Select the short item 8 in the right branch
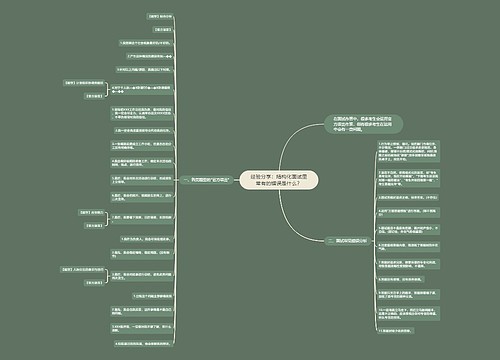Screen dimensions: 500x360 pos(400,279)
